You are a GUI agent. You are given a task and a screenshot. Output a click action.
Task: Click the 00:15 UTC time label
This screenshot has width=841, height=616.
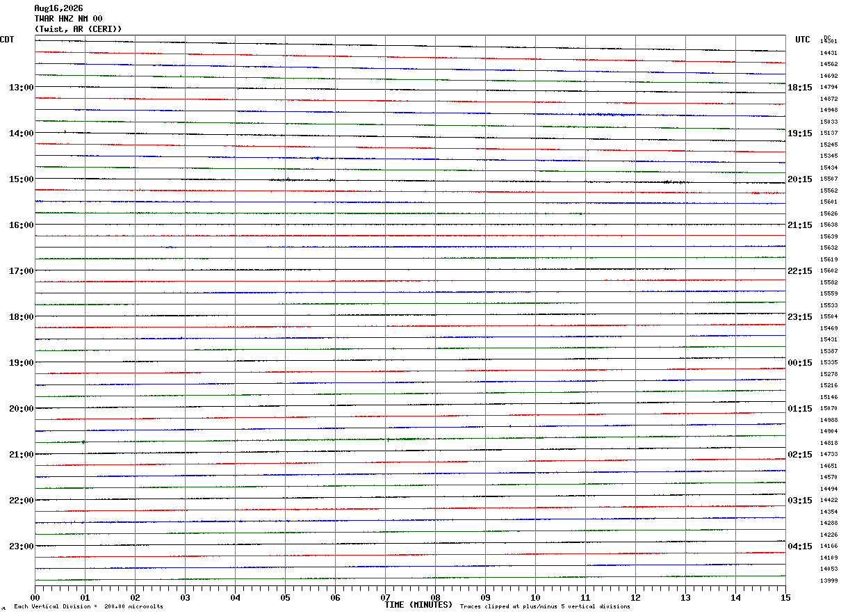[800, 363]
